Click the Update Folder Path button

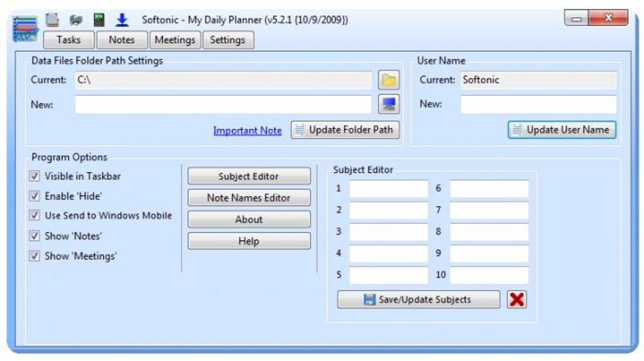point(345,130)
